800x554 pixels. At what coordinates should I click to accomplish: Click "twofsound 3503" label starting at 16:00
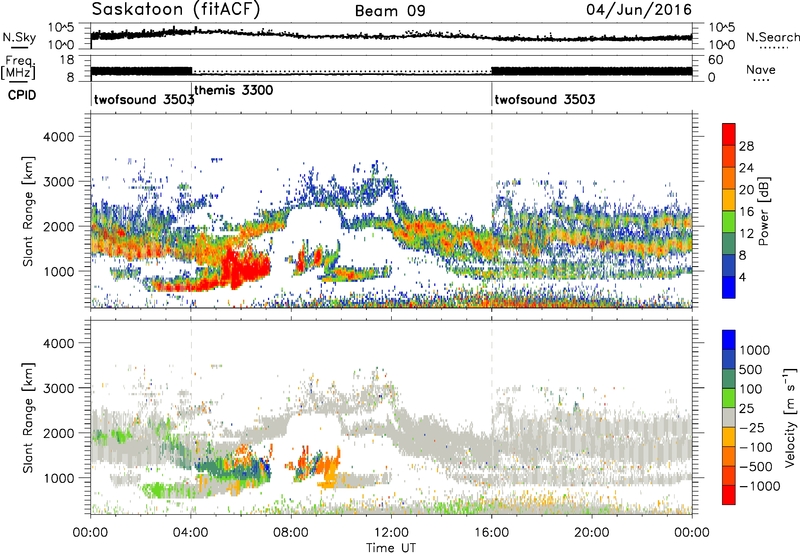coord(544,99)
